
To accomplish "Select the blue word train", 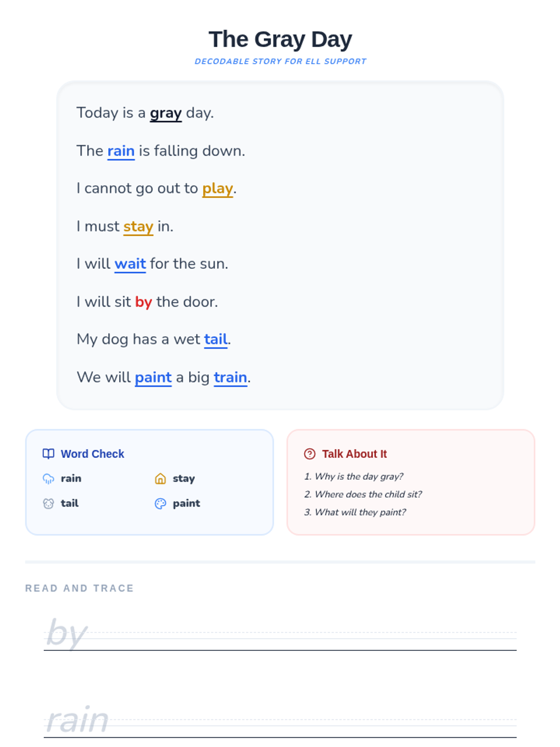I will [x=231, y=377].
